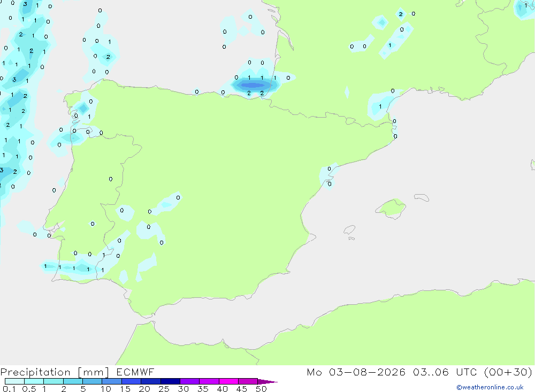The height and width of the screenshot is (392, 535).
Task: Select the 0.5–1 mm legend color box
Action: 34,381
